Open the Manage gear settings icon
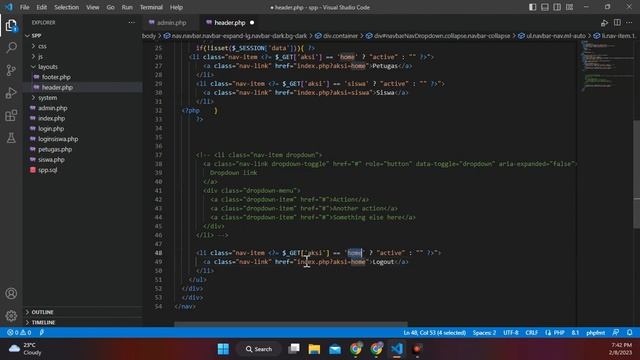Viewport: 640px width, 360px height. [11, 316]
